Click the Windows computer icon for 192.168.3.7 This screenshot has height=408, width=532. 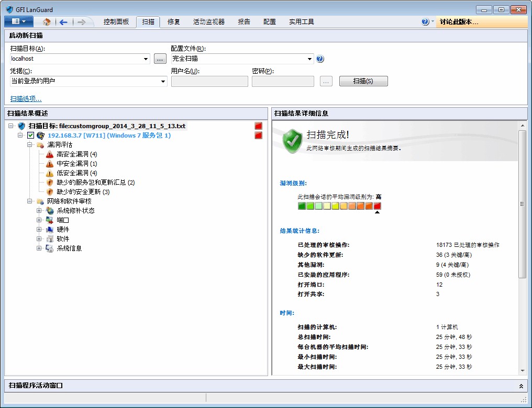pos(40,135)
